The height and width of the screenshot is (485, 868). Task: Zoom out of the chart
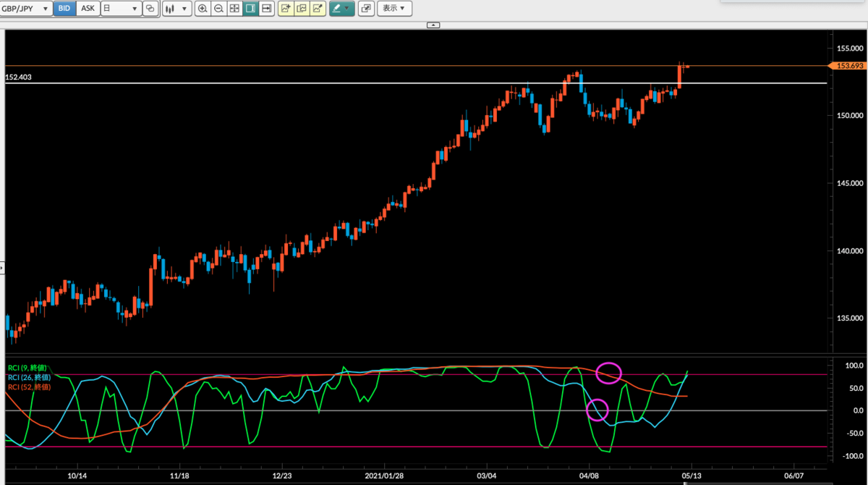coord(218,9)
